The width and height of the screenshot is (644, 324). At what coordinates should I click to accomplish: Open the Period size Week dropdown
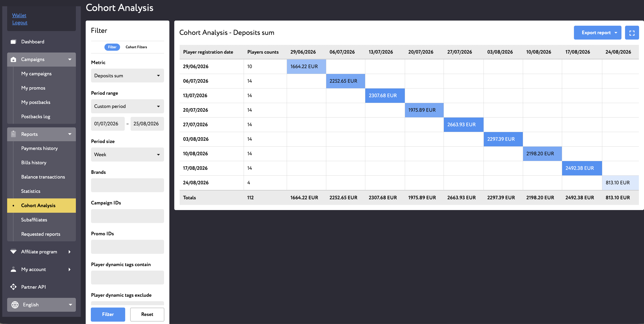(x=127, y=154)
